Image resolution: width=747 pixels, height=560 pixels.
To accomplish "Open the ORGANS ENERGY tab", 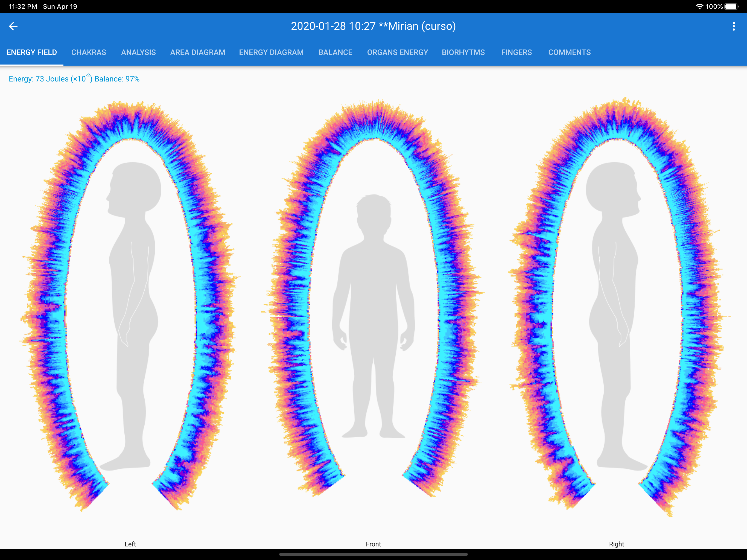I will [398, 52].
